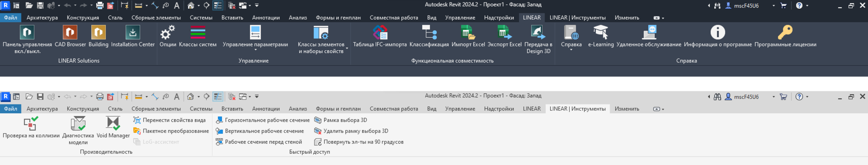
Task: Click Пакетное преобразование
Action: [171, 131]
